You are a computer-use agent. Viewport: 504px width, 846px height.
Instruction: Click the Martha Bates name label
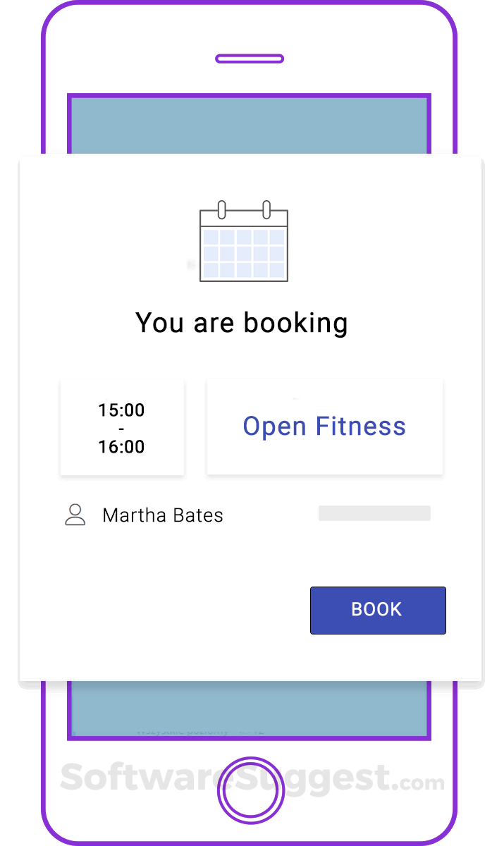click(163, 515)
